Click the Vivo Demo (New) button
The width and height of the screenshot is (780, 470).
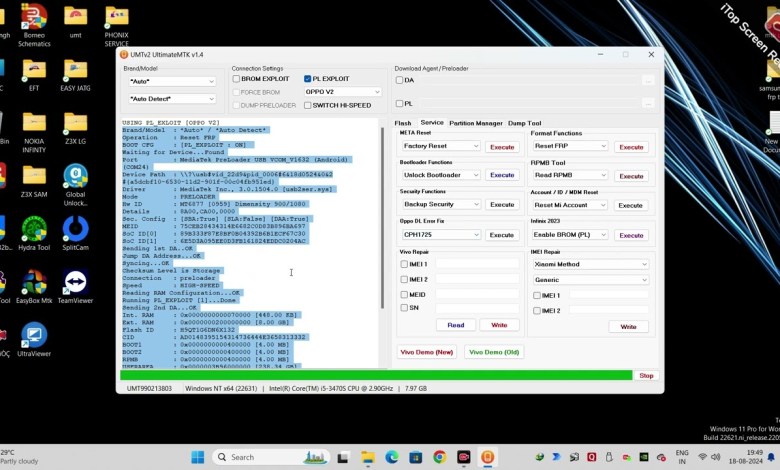[427, 352]
